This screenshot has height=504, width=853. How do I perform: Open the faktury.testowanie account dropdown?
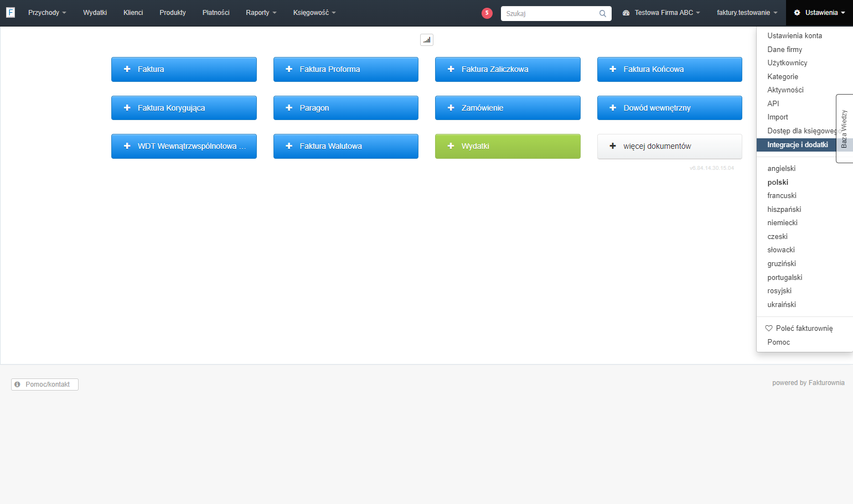point(747,13)
